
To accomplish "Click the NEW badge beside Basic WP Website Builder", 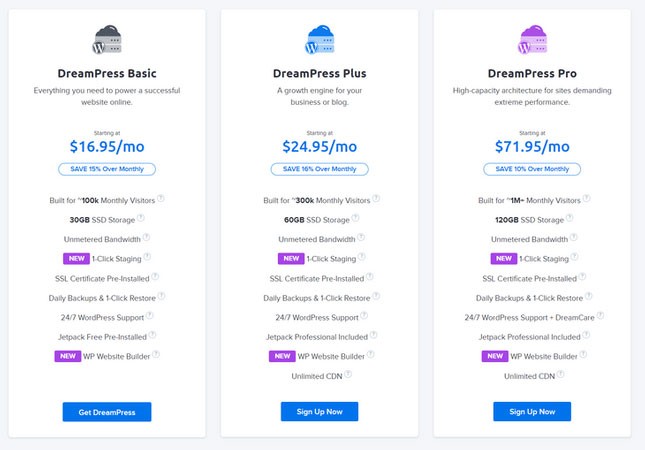I will [68, 355].
